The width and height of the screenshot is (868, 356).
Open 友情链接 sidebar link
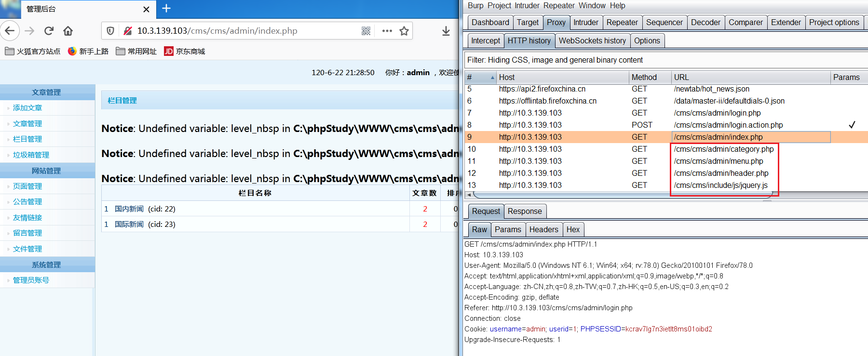point(27,218)
